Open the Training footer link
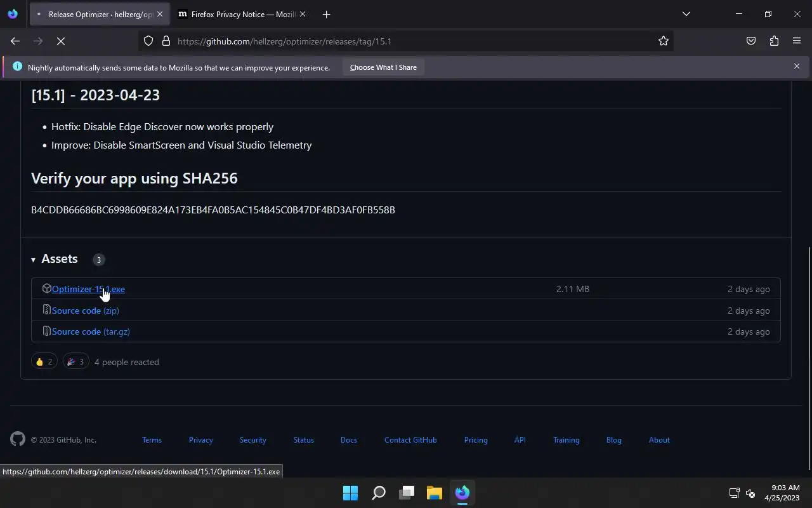The height and width of the screenshot is (508, 812). coord(566,440)
